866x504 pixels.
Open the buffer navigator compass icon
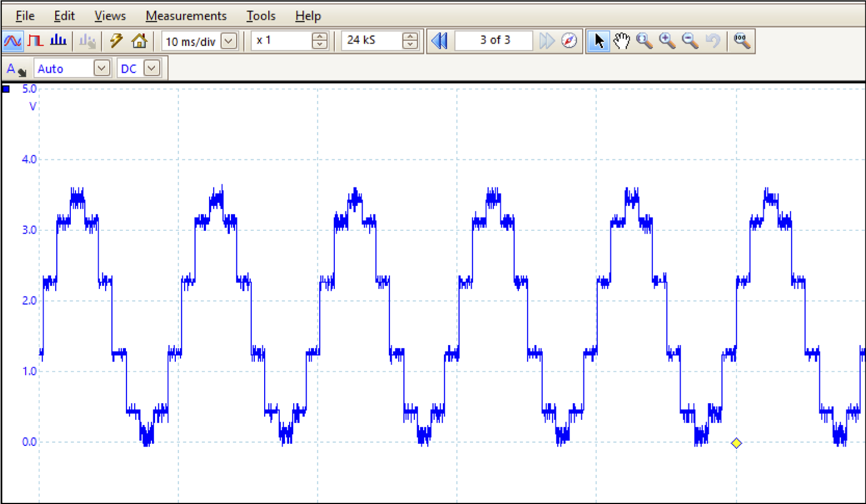pos(569,41)
